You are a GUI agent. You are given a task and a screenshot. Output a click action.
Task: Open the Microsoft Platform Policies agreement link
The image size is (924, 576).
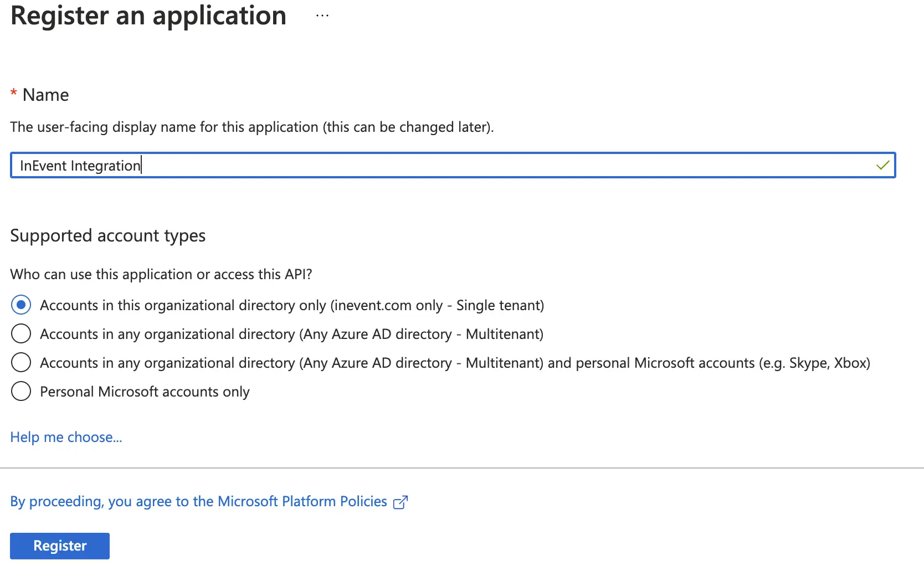[198, 501]
